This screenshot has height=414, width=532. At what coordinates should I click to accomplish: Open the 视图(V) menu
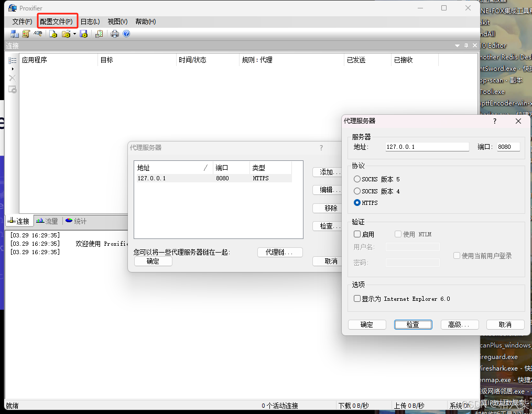point(117,21)
